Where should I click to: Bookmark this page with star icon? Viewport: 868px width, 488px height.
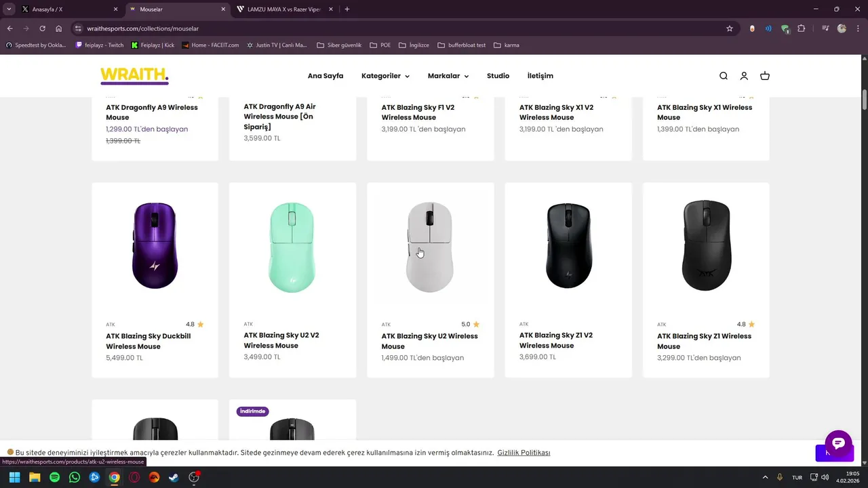pos(730,28)
